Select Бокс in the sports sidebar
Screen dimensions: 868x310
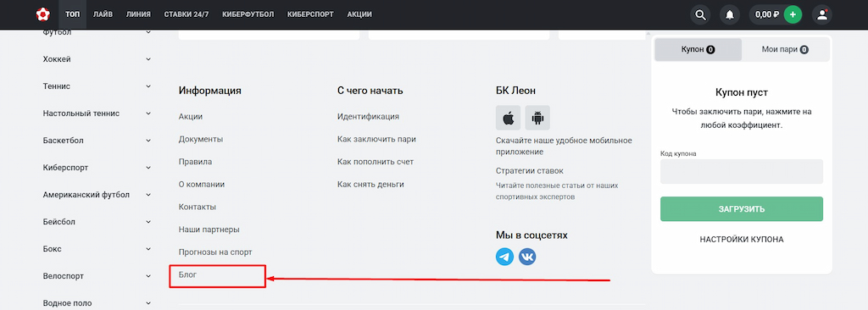[52, 249]
